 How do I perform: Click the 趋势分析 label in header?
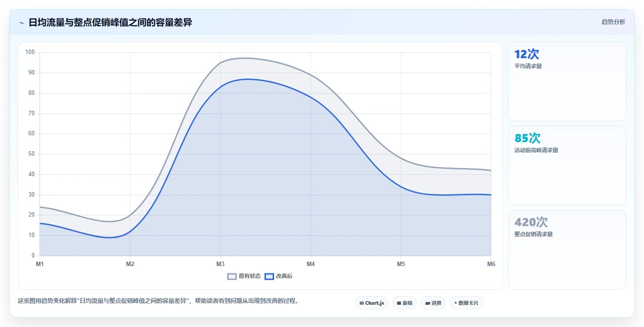pos(613,22)
